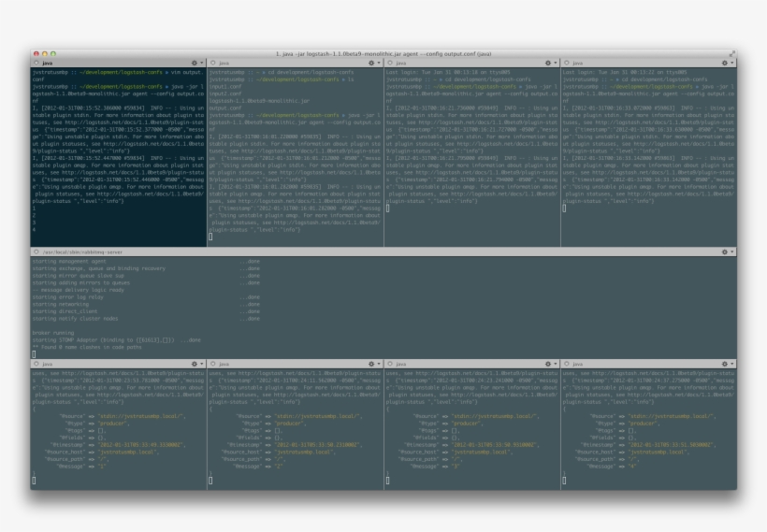The height and width of the screenshot is (532, 767).
Task: Select the java title of the ls listing pane
Action: click(x=224, y=63)
